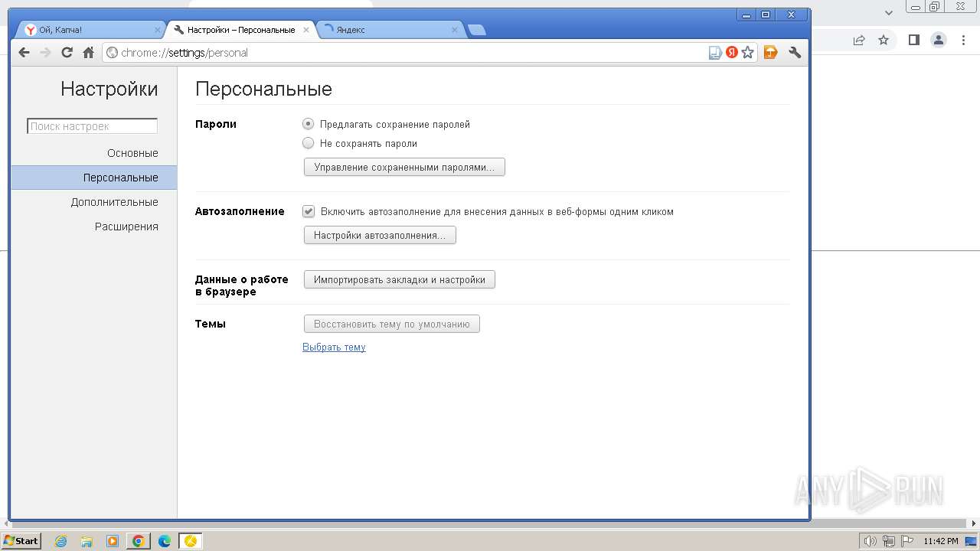Click the 11:42 PM system clock

941,541
